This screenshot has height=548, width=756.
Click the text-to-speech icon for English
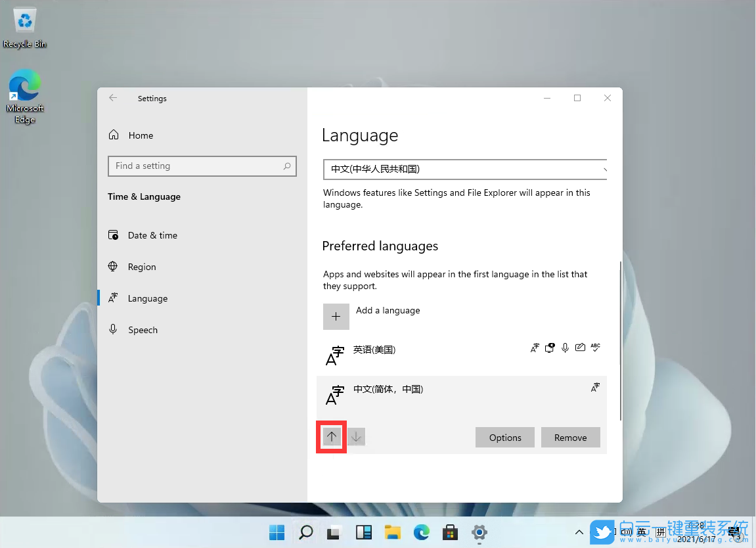click(x=550, y=348)
